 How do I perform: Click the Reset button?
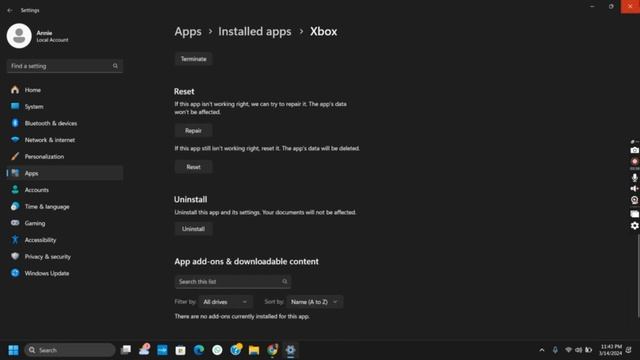coord(193,167)
